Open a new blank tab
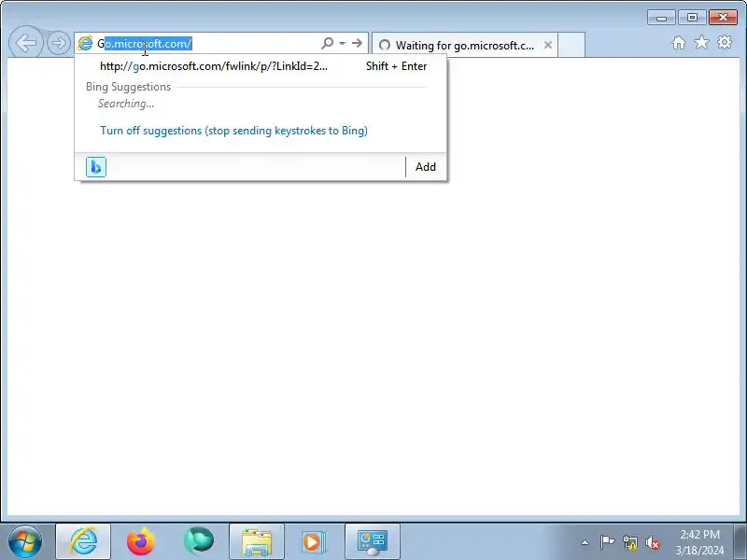 coord(571,45)
